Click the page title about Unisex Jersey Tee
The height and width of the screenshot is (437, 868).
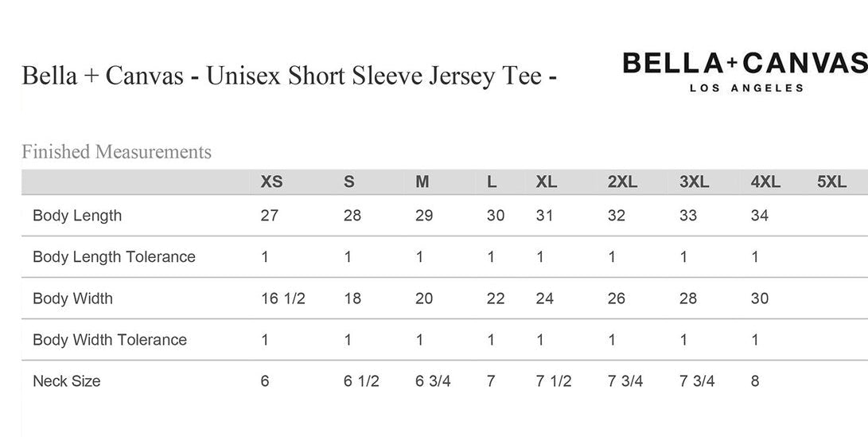point(289,76)
